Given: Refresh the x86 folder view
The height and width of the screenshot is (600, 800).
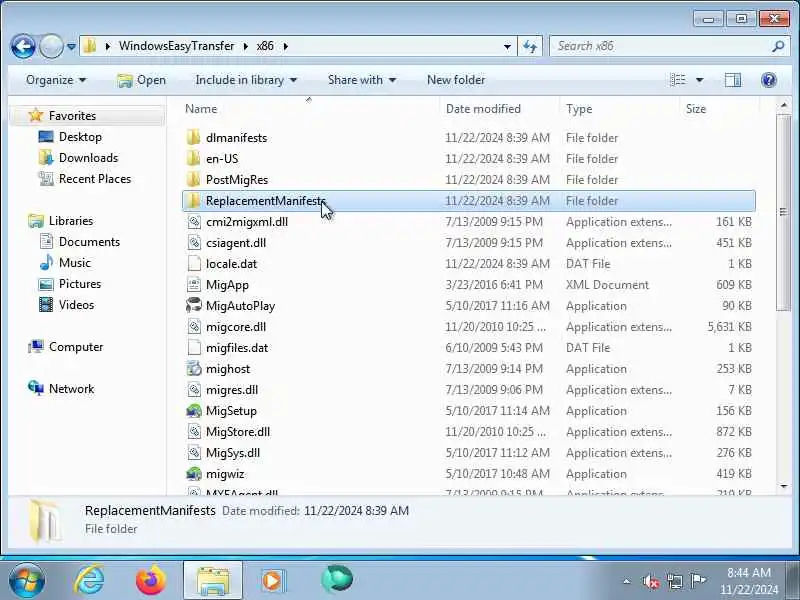Looking at the screenshot, I should [x=530, y=46].
